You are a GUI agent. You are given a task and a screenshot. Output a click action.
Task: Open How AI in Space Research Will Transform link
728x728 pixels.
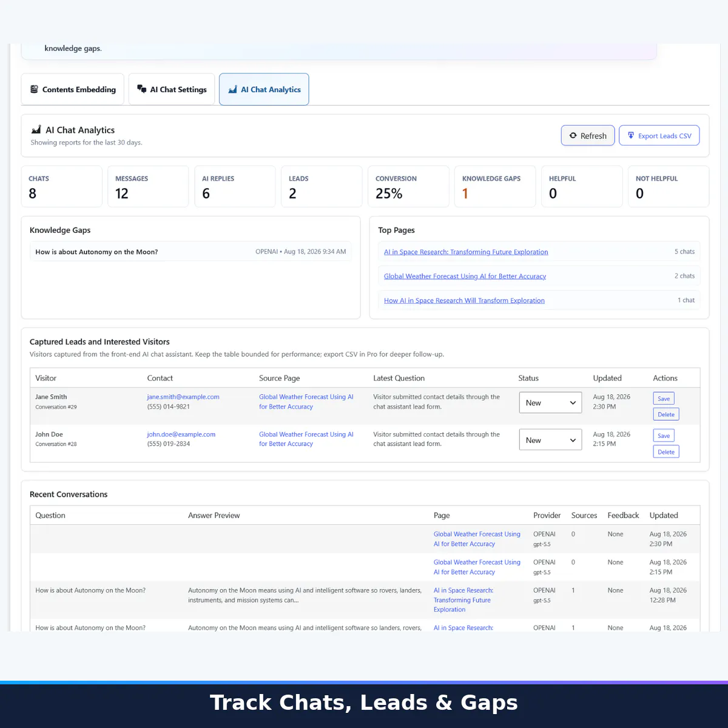click(x=464, y=300)
